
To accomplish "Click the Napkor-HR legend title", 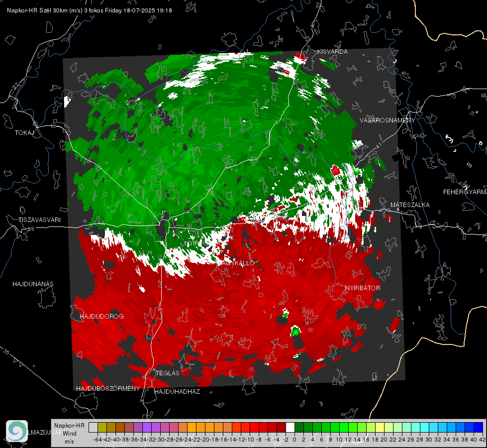I will point(69,426).
